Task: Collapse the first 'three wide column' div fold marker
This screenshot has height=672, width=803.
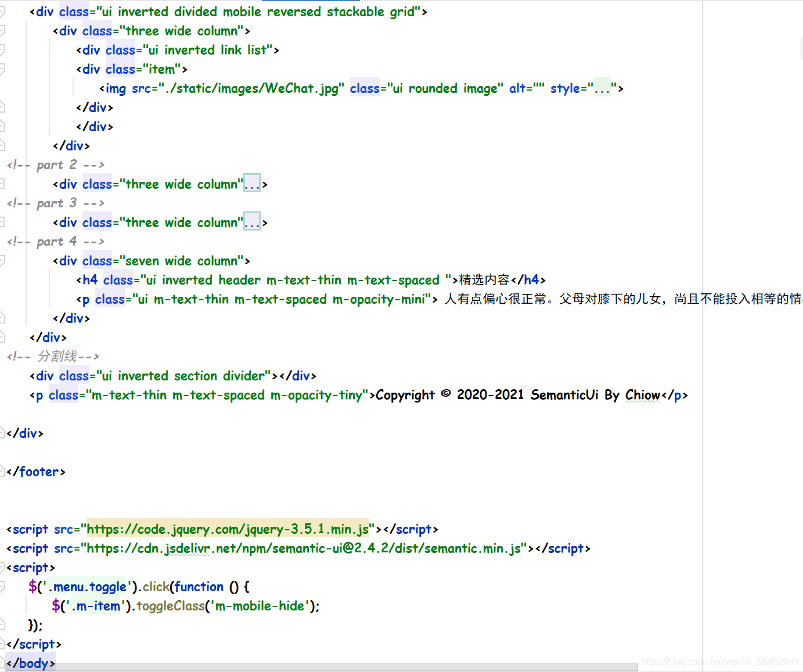Action: tap(2, 31)
